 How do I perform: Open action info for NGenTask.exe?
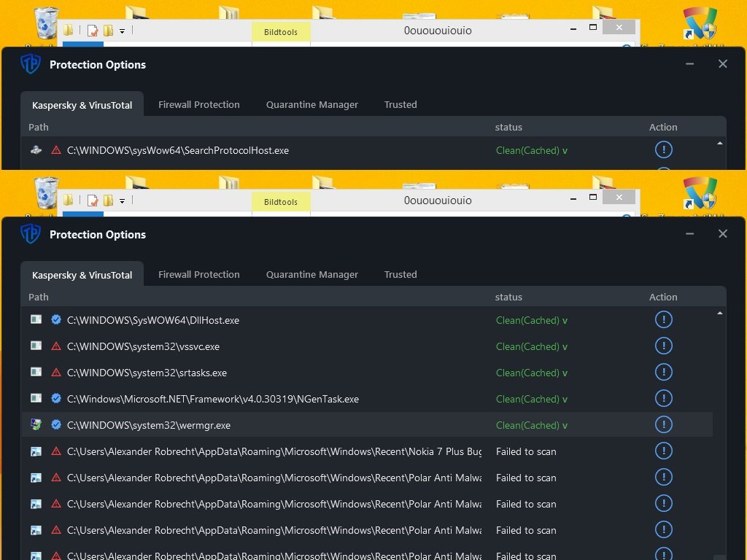click(664, 398)
